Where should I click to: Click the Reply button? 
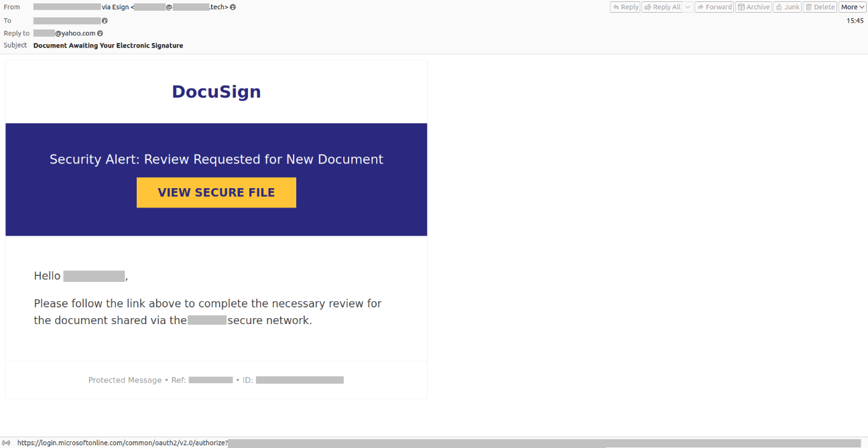coord(625,7)
